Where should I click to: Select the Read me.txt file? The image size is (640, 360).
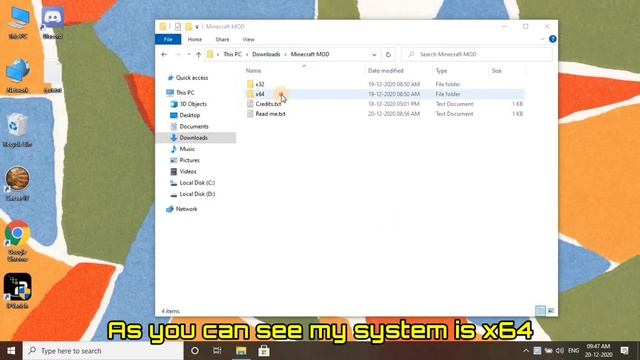pyautogui.click(x=270, y=114)
